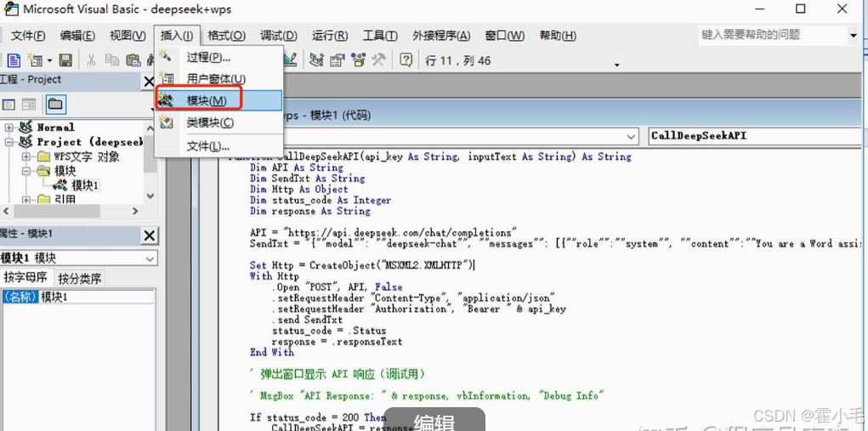This screenshot has height=431, width=868.
Task: Open the 调试(D) menu
Action: 279,36
